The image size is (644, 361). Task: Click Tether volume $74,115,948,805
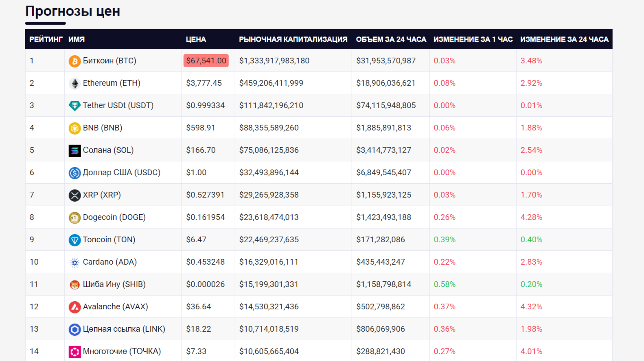386,105
